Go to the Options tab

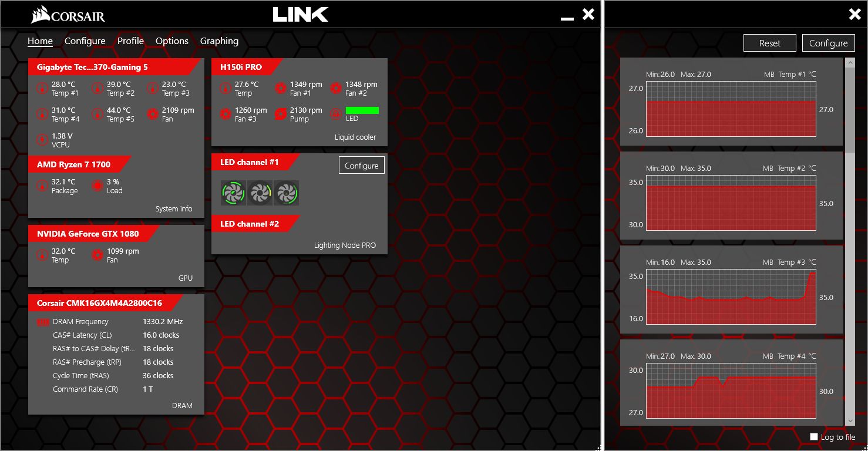(172, 41)
